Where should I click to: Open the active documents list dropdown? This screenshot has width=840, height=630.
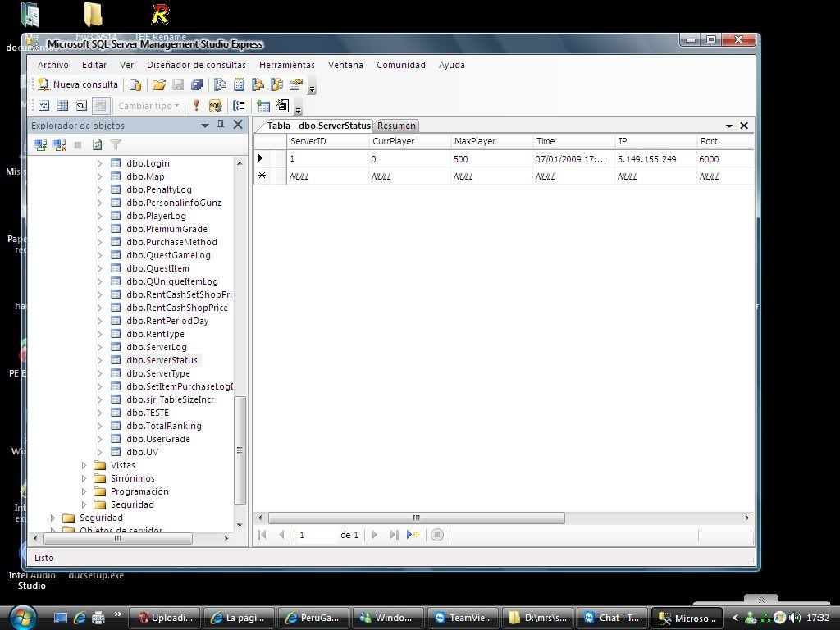[729, 126]
